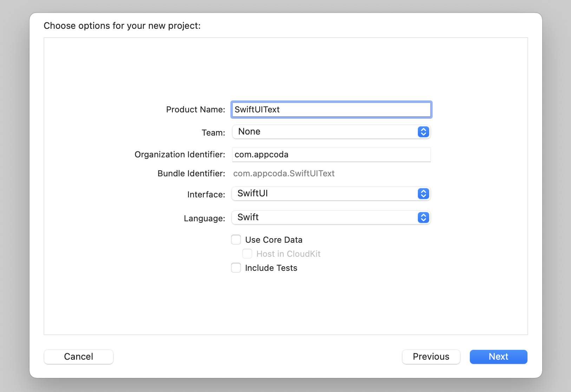Viewport: 571px width, 392px height.
Task: Select None in the Team popup
Action: click(x=249, y=132)
